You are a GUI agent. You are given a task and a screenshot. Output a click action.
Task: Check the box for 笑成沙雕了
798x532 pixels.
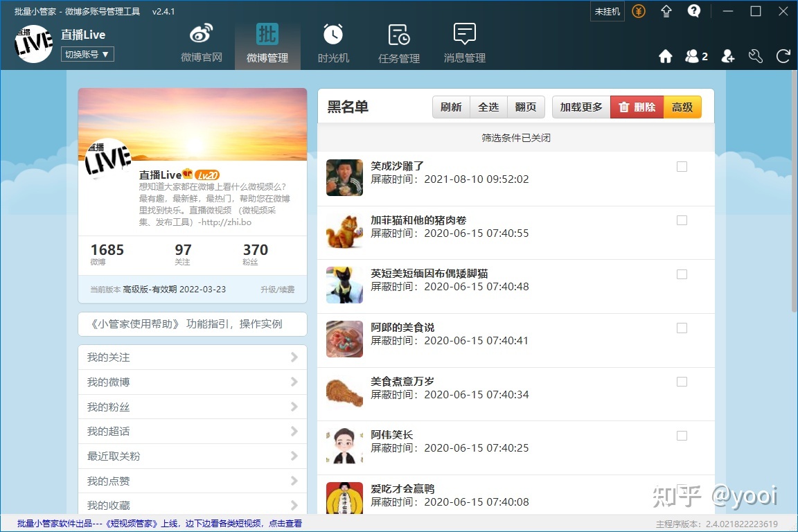pos(682,166)
